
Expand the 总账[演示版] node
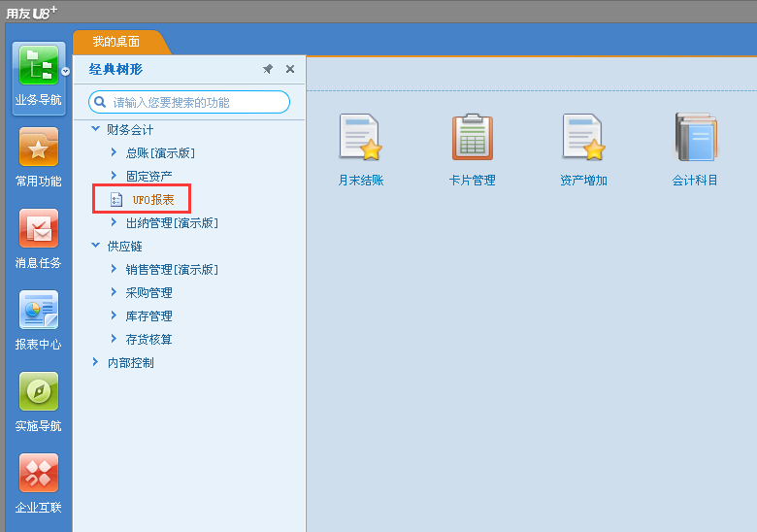pos(114,152)
